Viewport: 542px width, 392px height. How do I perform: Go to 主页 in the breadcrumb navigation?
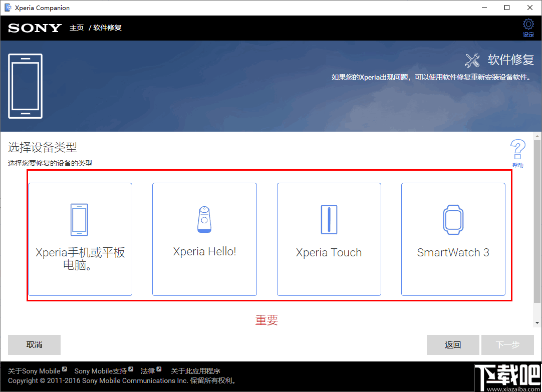[76, 28]
